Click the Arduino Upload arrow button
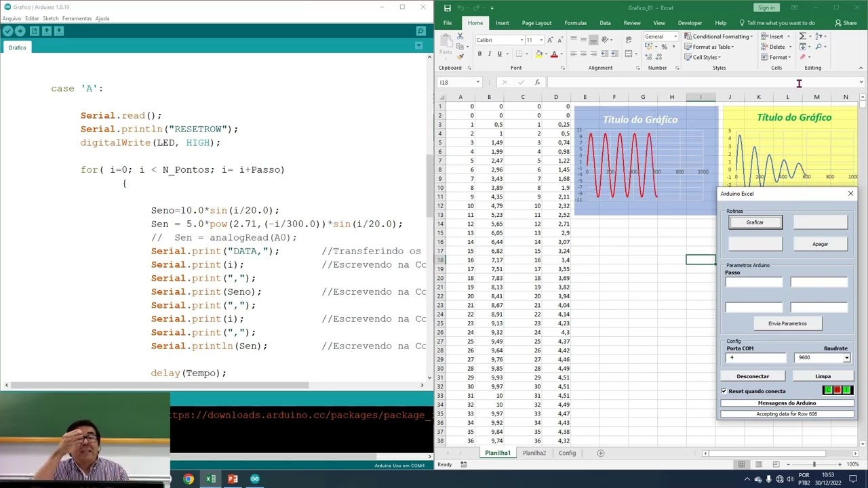Screen dimensions: 868x488 pyautogui.click(x=20, y=31)
